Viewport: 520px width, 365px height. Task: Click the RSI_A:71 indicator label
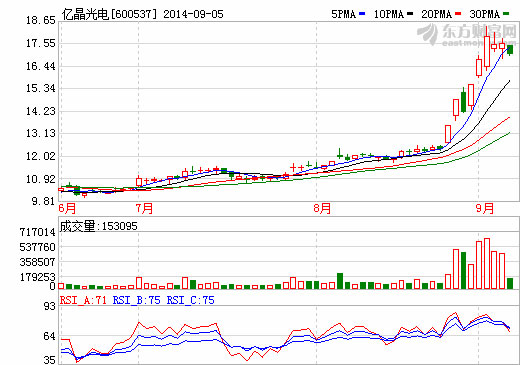point(83,300)
